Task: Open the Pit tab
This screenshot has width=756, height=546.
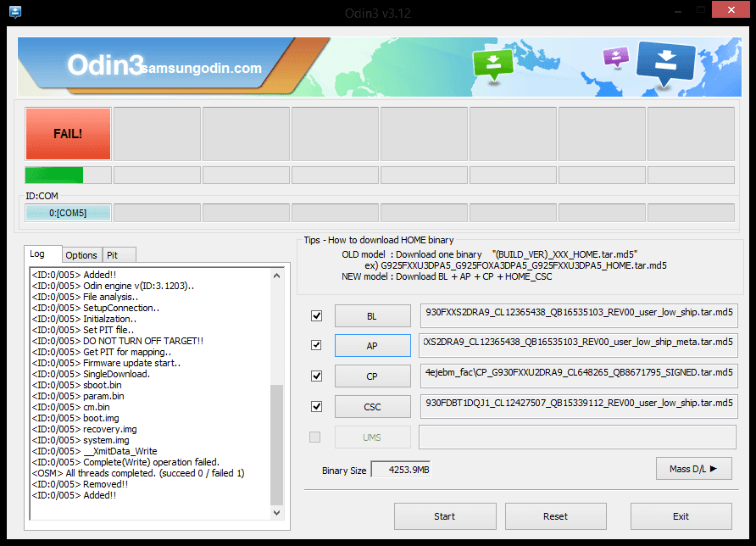Action: point(120,255)
